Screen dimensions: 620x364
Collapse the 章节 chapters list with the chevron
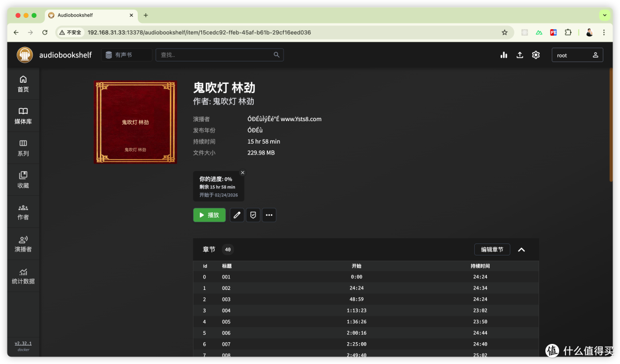pos(521,249)
